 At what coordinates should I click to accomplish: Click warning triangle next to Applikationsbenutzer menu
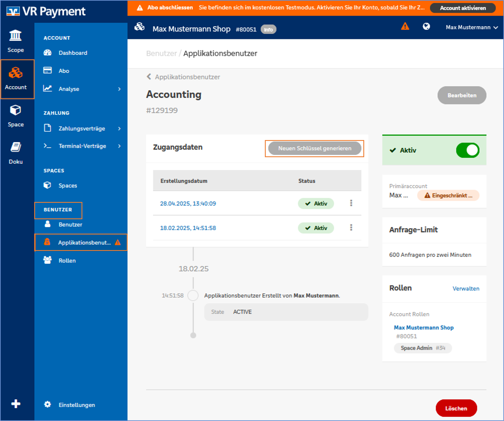click(118, 242)
